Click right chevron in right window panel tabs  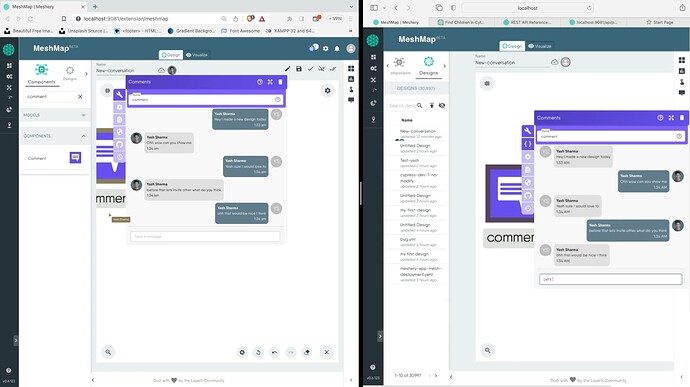click(444, 66)
